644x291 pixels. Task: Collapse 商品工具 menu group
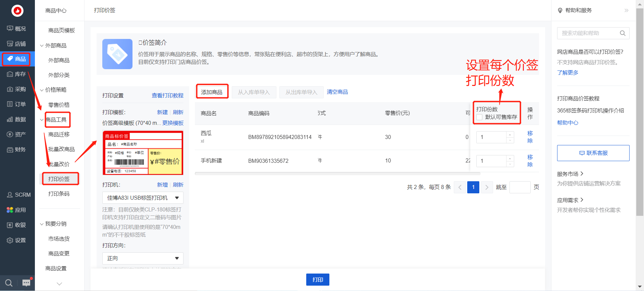pos(42,120)
